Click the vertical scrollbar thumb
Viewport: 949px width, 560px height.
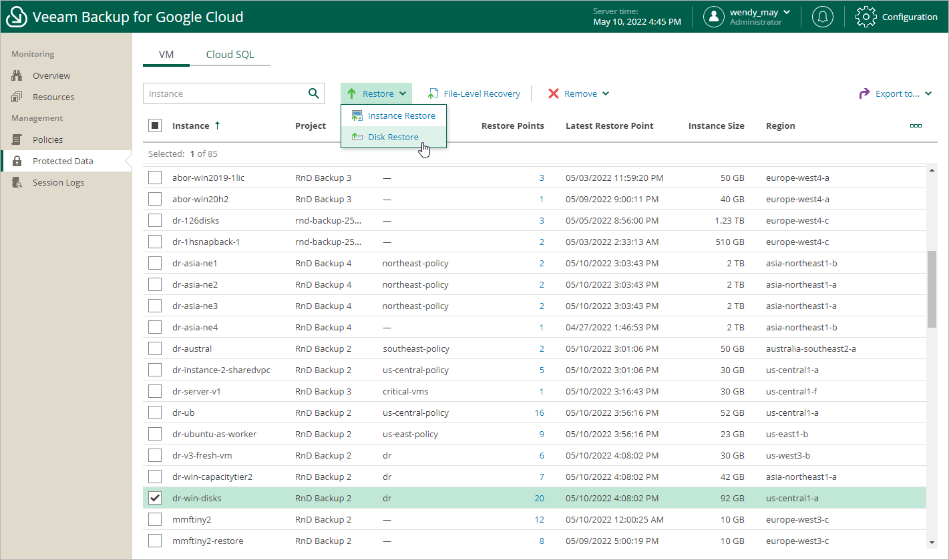coord(932,290)
